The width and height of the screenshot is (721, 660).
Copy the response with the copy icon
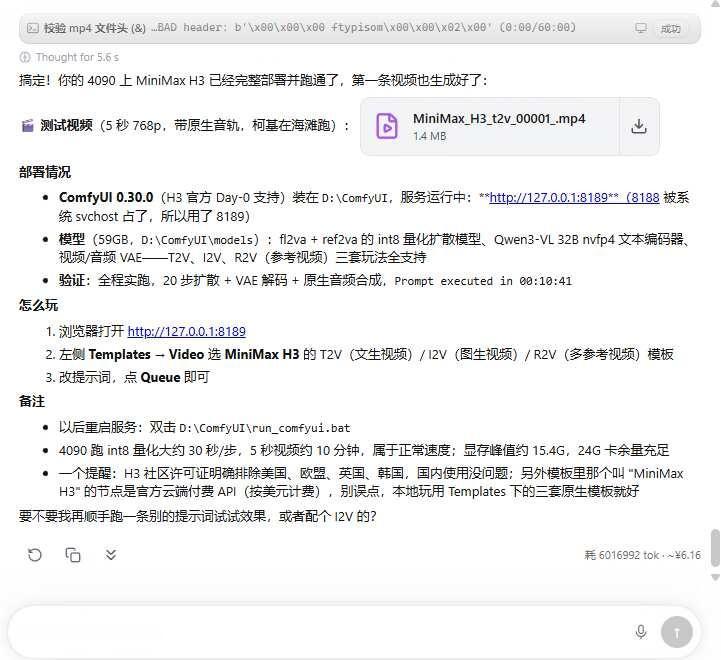pyautogui.click(x=73, y=555)
